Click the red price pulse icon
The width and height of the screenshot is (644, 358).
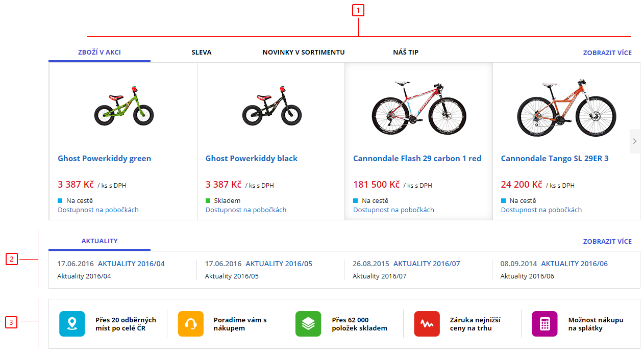(x=427, y=324)
